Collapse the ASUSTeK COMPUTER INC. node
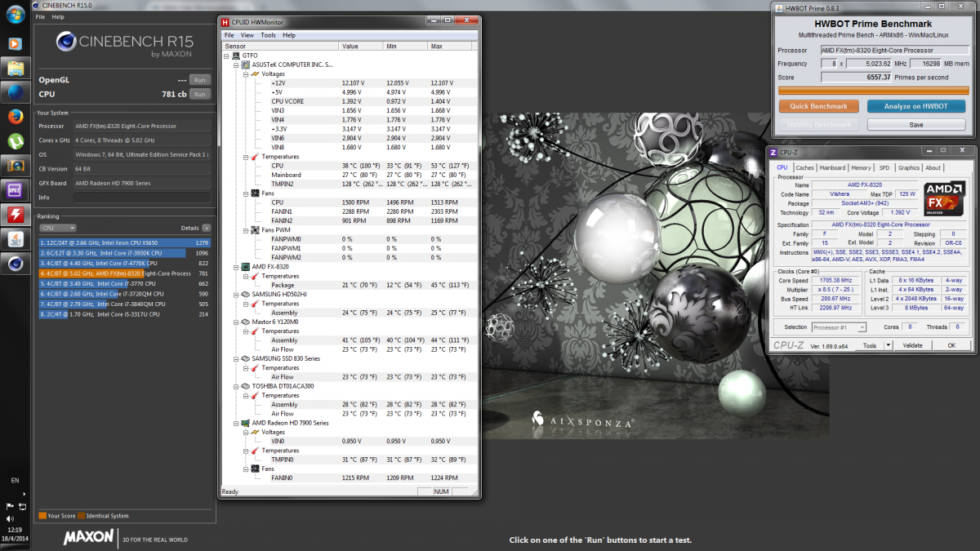The height and width of the screenshot is (551, 980). [x=236, y=64]
